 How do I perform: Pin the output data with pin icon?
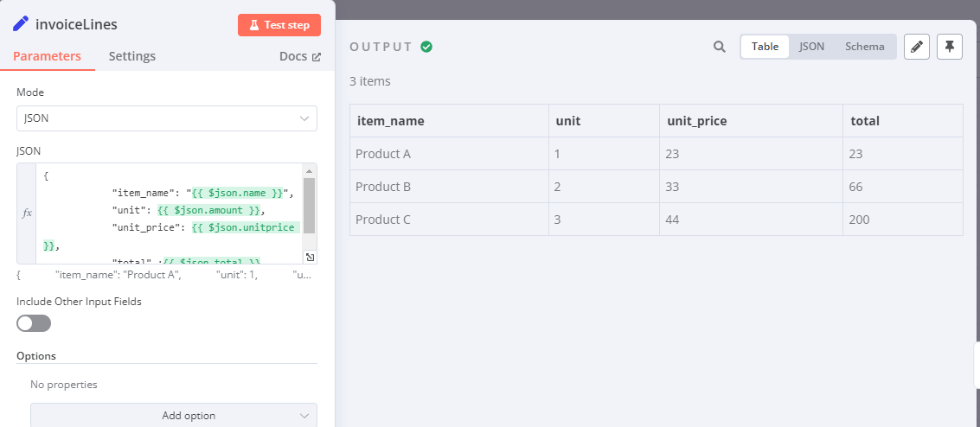point(950,47)
